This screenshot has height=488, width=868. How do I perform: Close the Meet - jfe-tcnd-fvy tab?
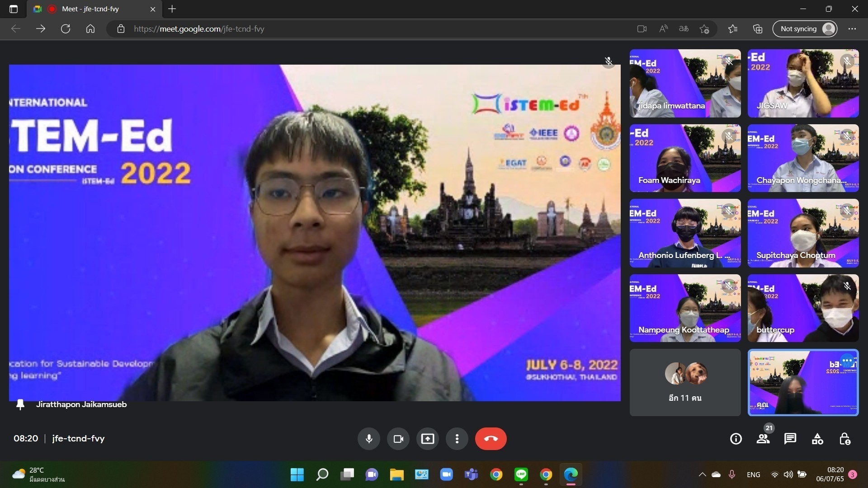(153, 9)
